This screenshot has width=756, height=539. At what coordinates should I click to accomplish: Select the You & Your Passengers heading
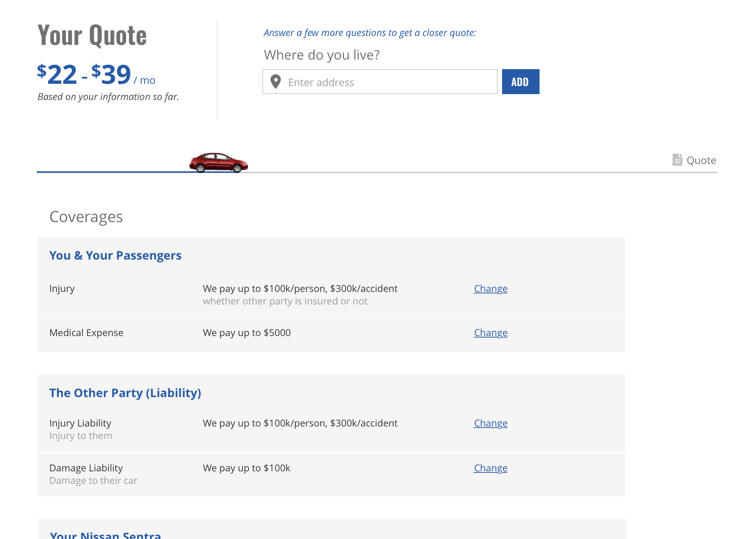(115, 256)
